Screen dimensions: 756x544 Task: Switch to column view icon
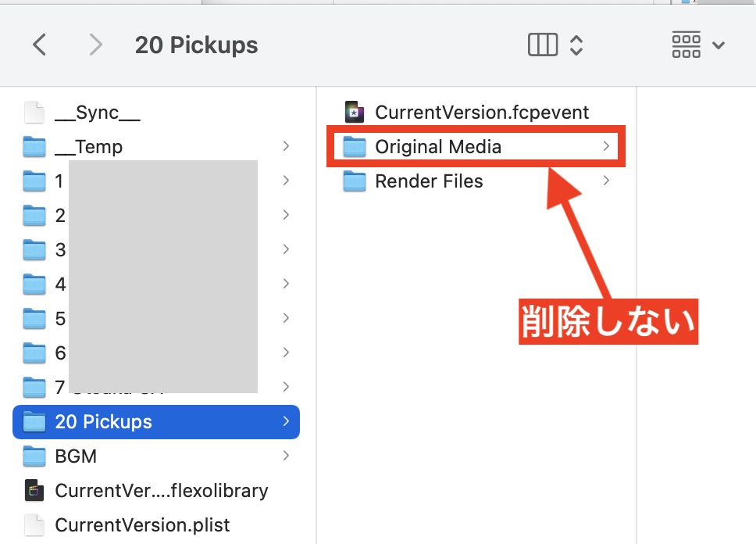(x=543, y=45)
